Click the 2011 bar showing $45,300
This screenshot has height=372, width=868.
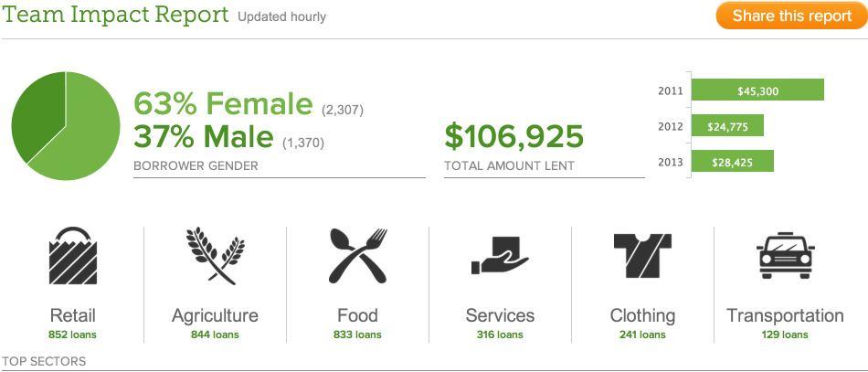tap(757, 90)
